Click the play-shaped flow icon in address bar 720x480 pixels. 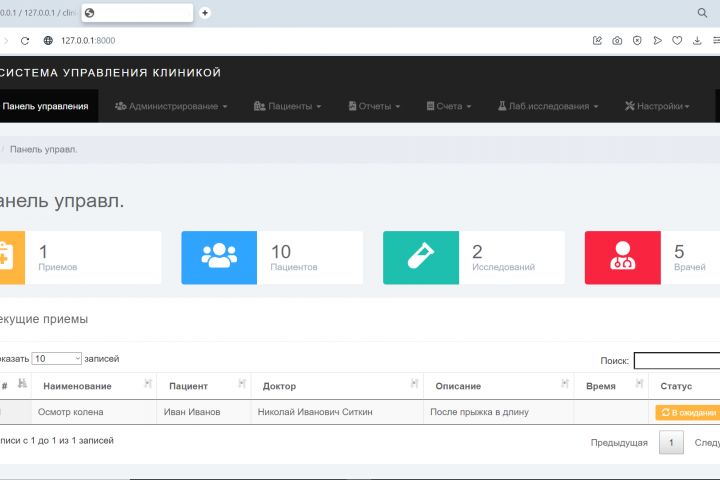pos(657,40)
